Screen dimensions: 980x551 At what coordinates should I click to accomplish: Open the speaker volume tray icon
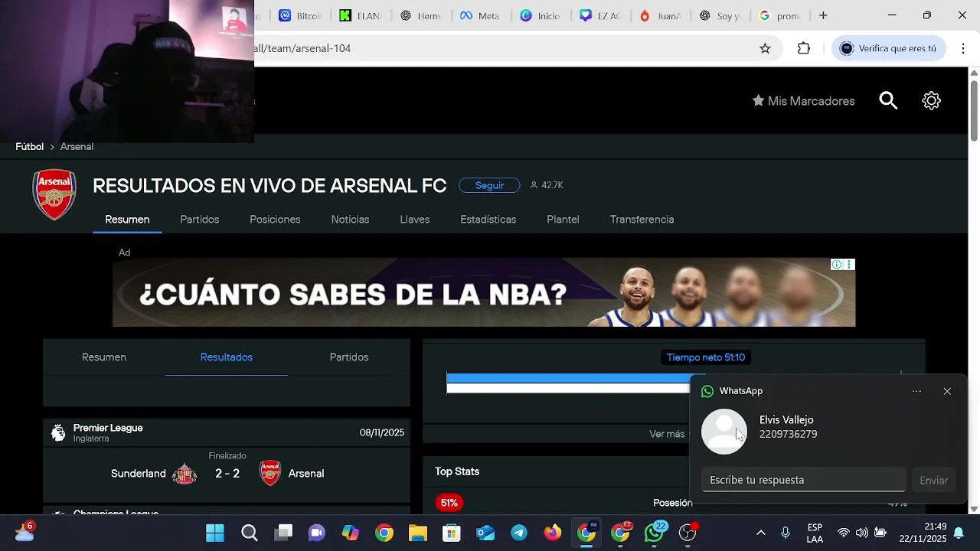(862, 533)
